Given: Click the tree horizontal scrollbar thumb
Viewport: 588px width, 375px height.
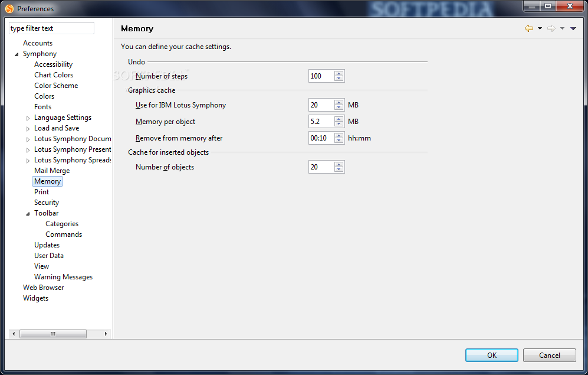Looking at the screenshot, I should pyautogui.click(x=53, y=333).
